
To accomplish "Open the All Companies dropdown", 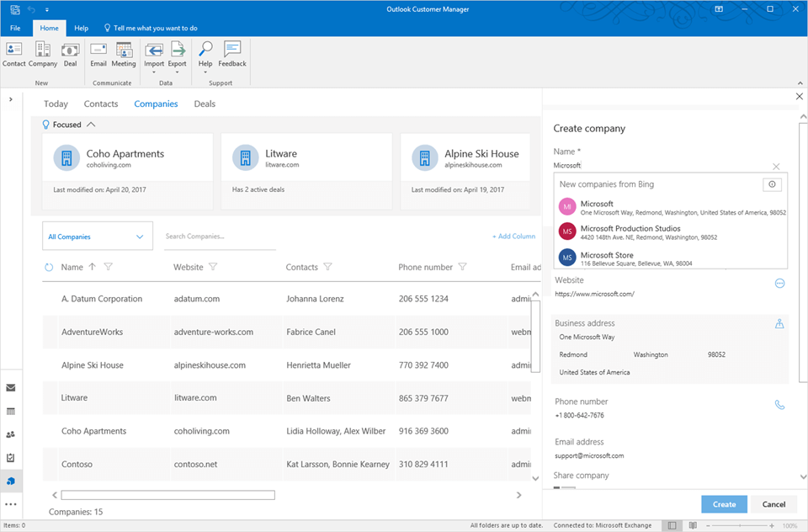I will tap(98, 236).
